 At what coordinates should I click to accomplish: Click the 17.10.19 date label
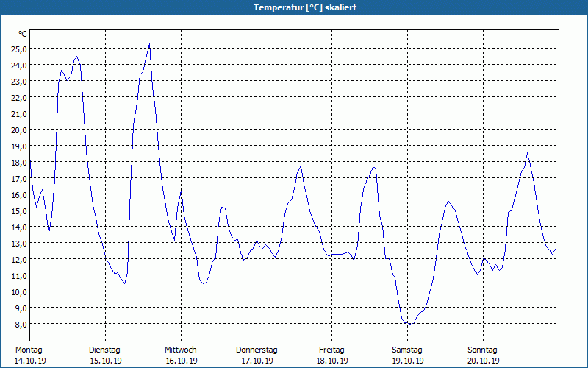point(257,361)
